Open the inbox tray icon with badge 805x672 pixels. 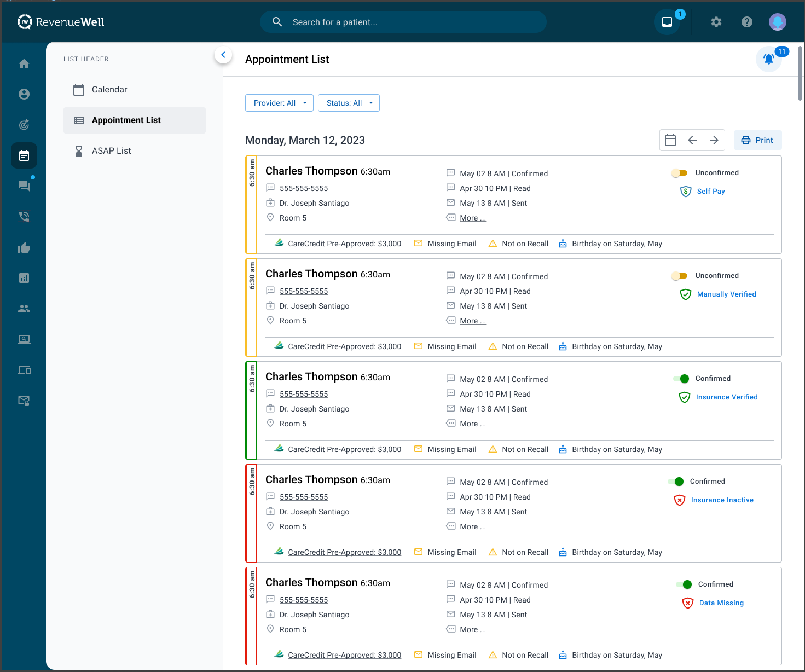click(667, 22)
